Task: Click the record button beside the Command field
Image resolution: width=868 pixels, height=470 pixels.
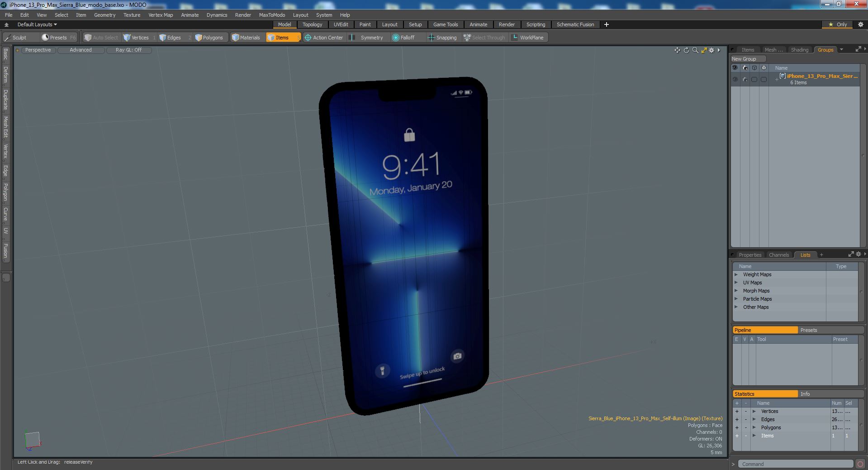Action: click(x=860, y=464)
